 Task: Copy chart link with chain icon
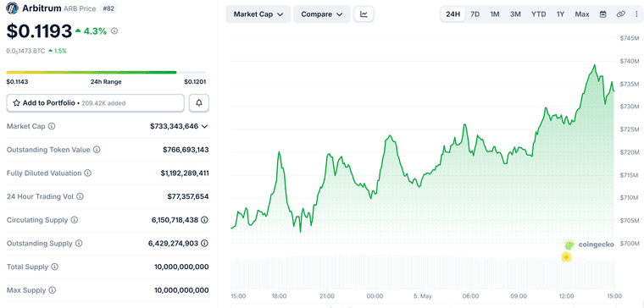pyautogui.click(x=620, y=14)
